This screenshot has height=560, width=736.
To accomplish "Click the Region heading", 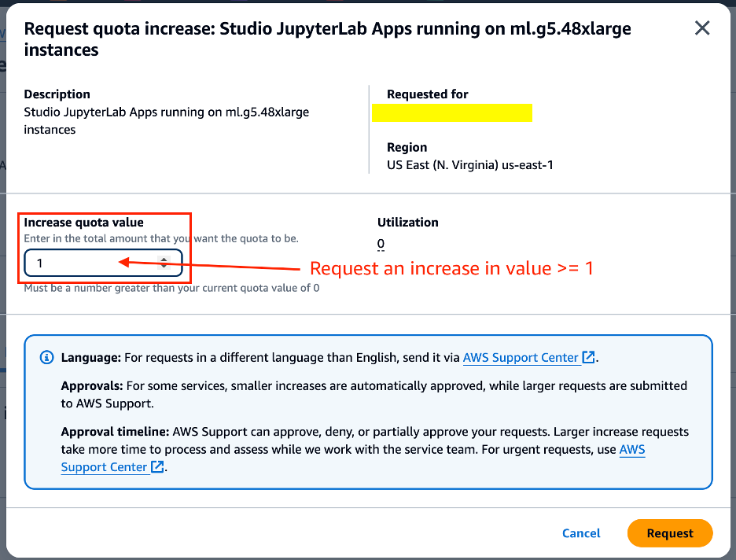I will 407,147.
